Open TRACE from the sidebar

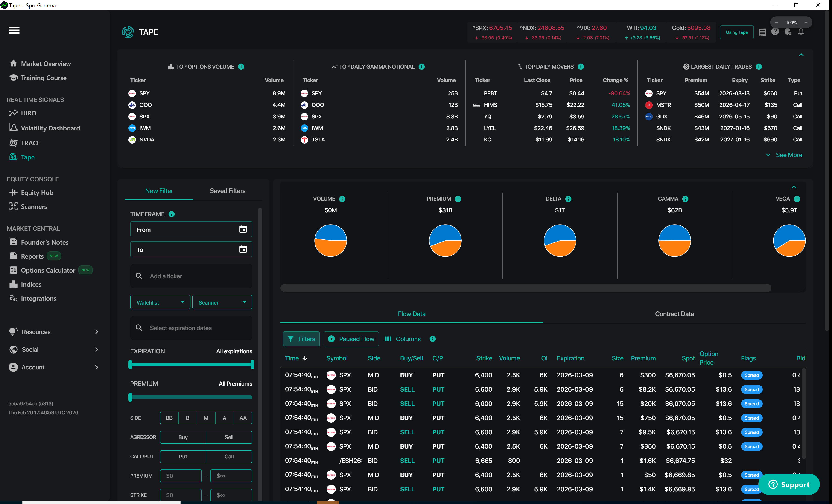(x=30, y=143)
